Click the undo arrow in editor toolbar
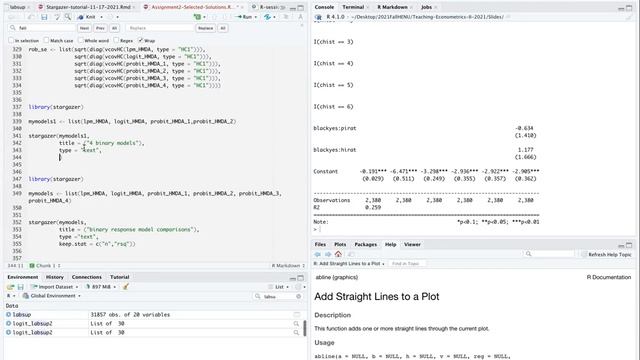Image resolution: width=640 pixels, height=360 pixels. pyautogui.click(x=31, y=17)
